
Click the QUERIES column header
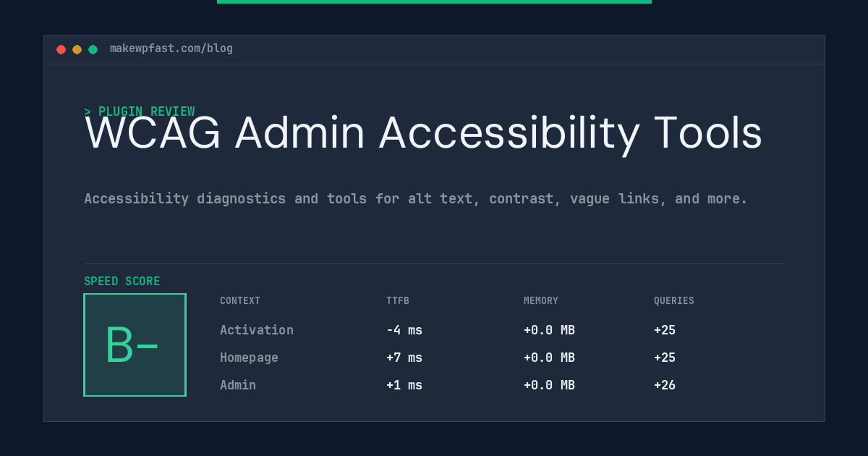click(x=674, y=301)
